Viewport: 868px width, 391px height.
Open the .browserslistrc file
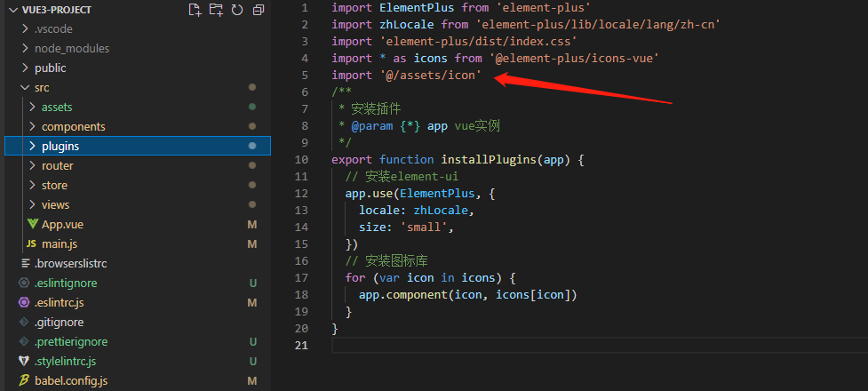point(71,263)
